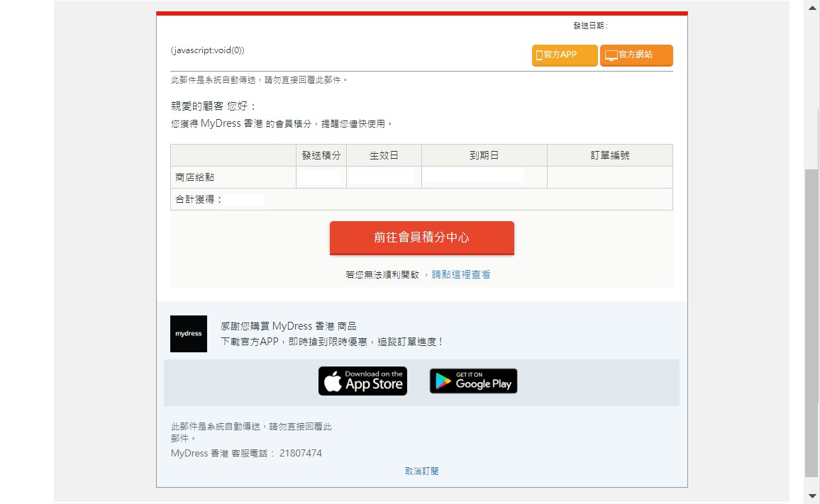Click the 取消訂閱 unsubscribe link

point(421,471)
